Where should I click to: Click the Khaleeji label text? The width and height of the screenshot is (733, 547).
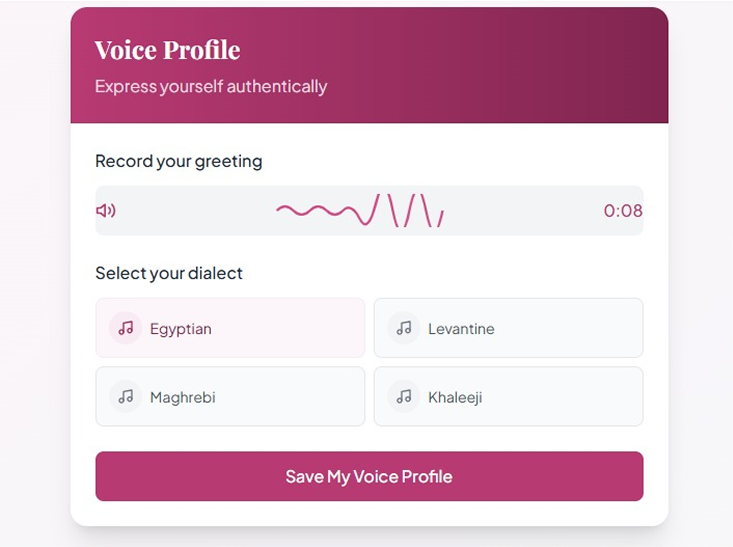[455, 397]
